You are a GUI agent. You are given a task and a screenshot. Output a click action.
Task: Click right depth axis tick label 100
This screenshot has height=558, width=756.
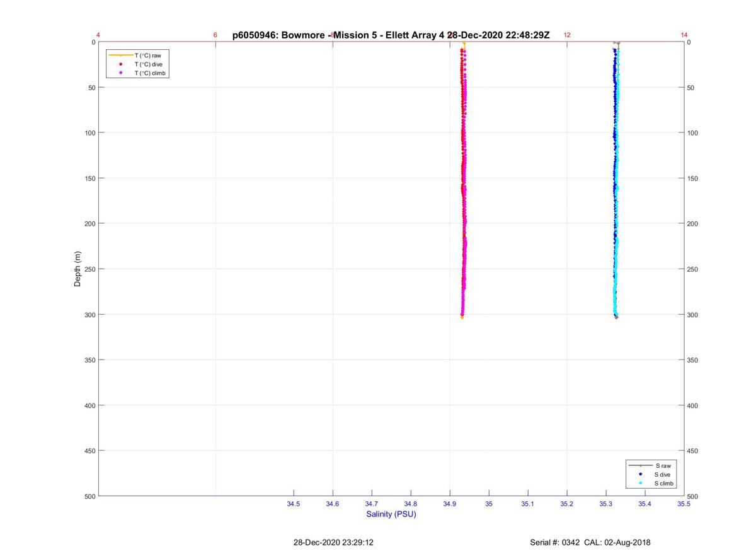pyautogui.click(x=693, y=133)
